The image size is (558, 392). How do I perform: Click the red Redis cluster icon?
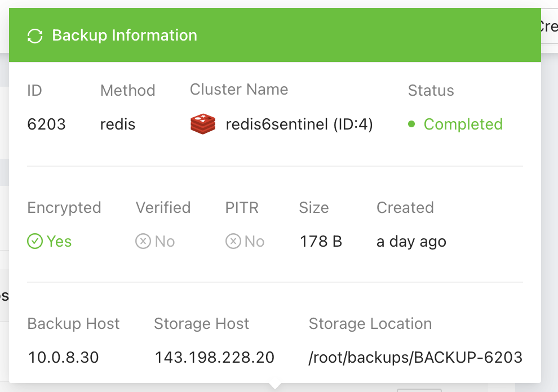tap(203, 124)
